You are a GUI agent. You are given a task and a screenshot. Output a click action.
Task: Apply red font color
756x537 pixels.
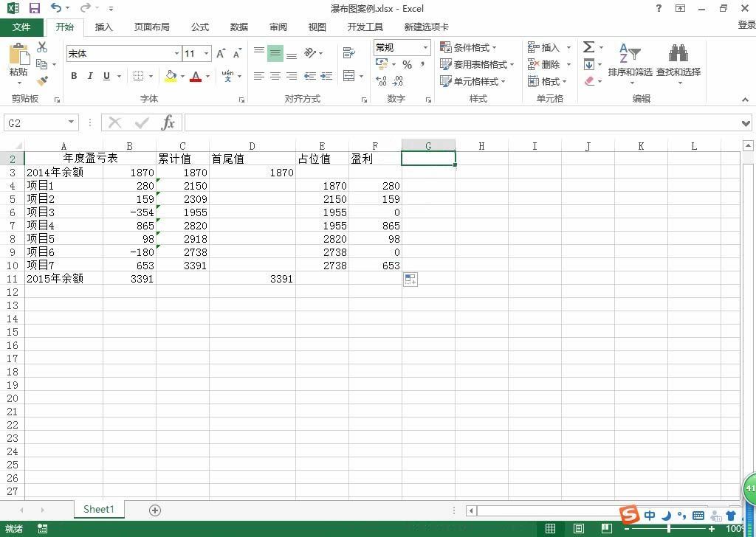pos(195,76)
